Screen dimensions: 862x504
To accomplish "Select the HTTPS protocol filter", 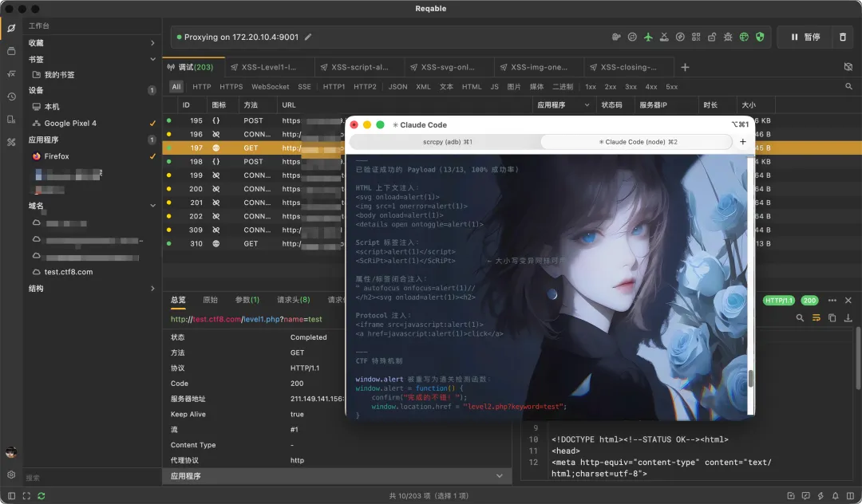I will pos(231,87).
